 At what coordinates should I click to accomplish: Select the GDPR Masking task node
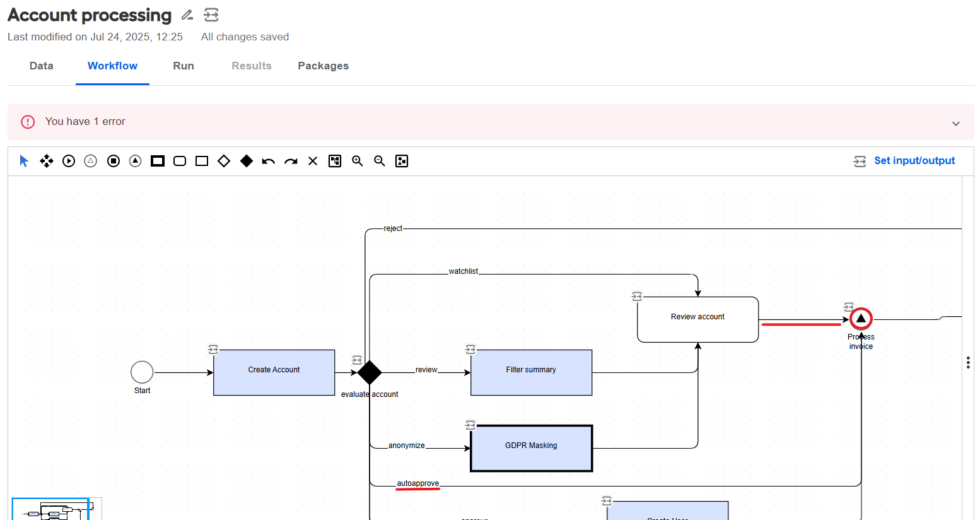532,448
